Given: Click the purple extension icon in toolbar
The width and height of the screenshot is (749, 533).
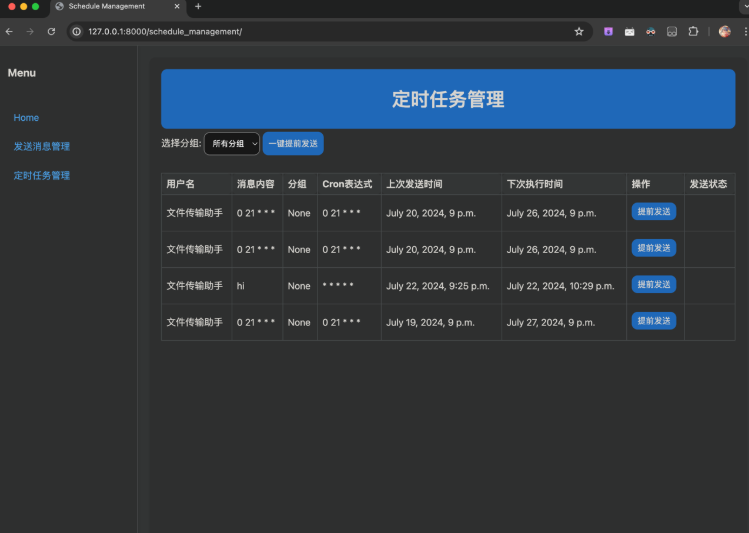Looking at the screenshot, I should pyautogui.click(x=608, y=32).
